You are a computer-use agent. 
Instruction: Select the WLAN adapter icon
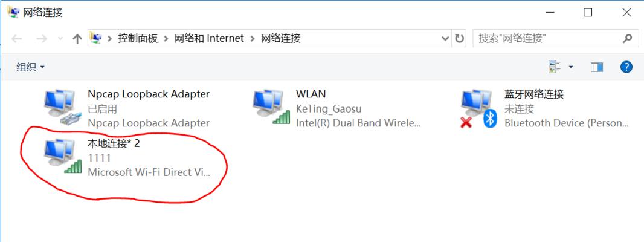[271, 107]
